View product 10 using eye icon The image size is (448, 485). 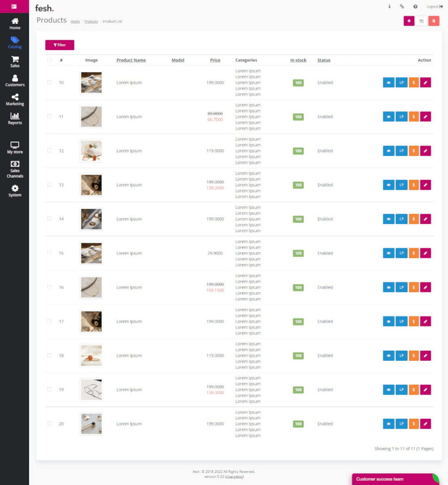[x=388, y=83]
